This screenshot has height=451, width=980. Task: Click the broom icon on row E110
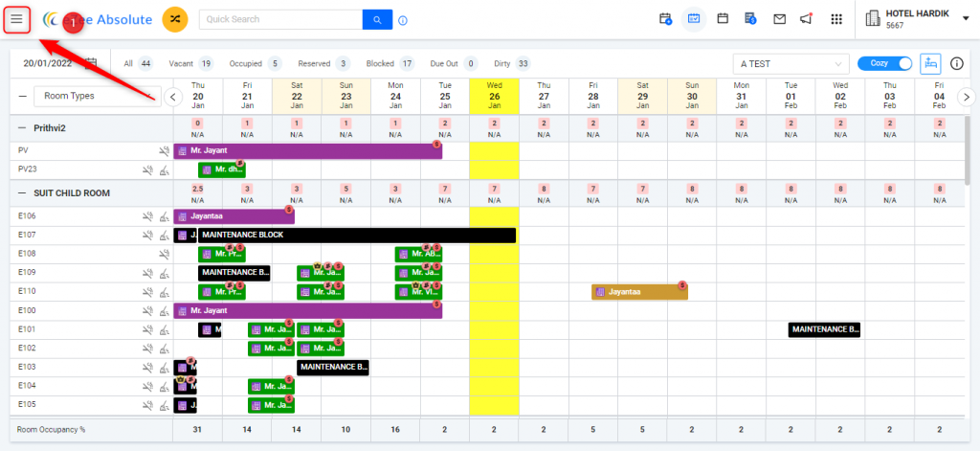pos(164,291)
